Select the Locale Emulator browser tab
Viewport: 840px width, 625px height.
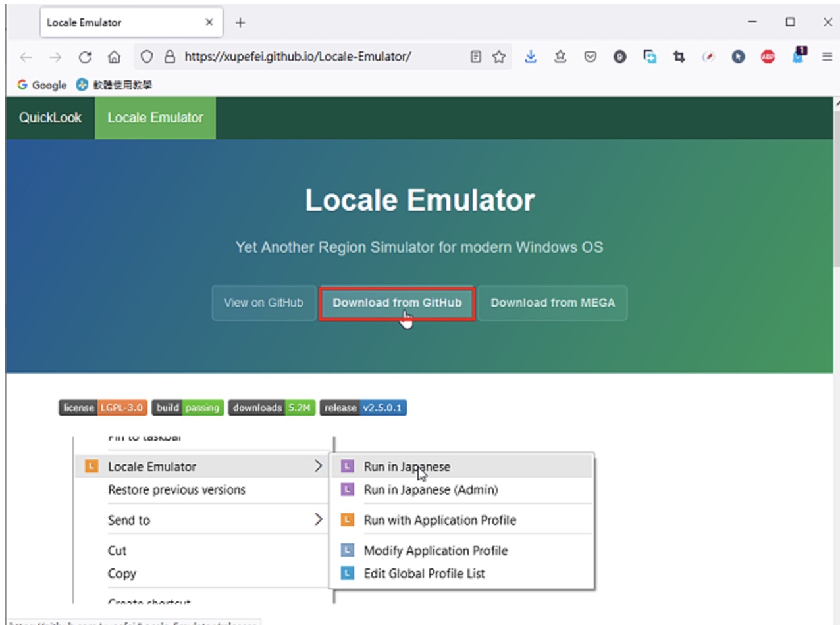tap(131, 22)
